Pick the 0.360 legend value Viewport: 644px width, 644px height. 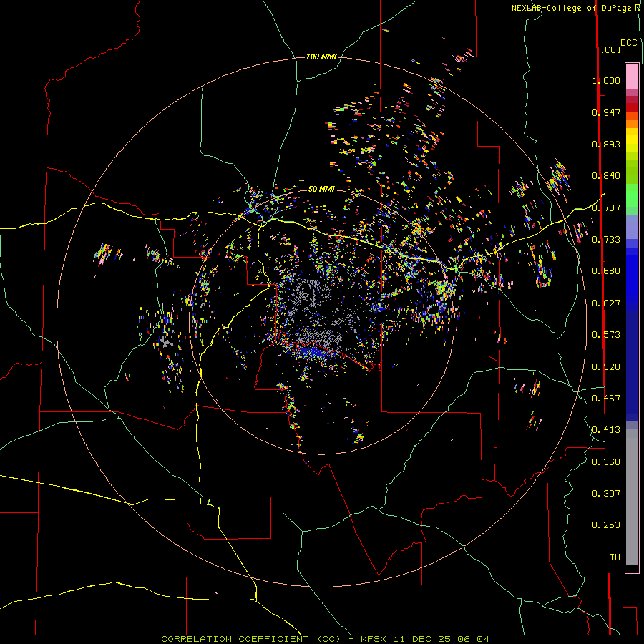[606, 462]
